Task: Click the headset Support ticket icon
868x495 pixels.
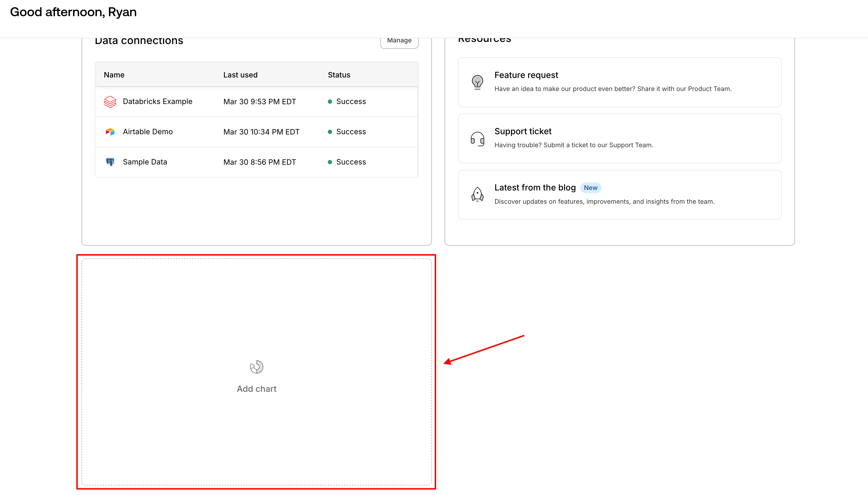Action: [x=477, y=139]
